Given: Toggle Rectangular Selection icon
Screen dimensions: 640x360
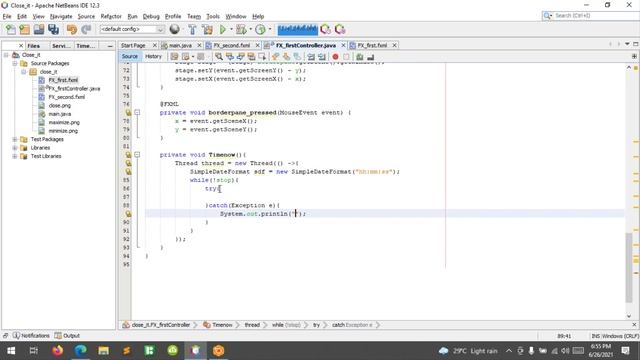Looking at the screenshot, I should pyautogui.click(x=262, y=57).
